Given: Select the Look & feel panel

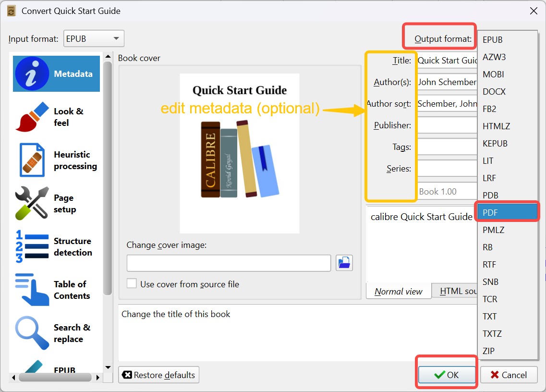Looking at the screenshot, I should [x=56, y=117].
